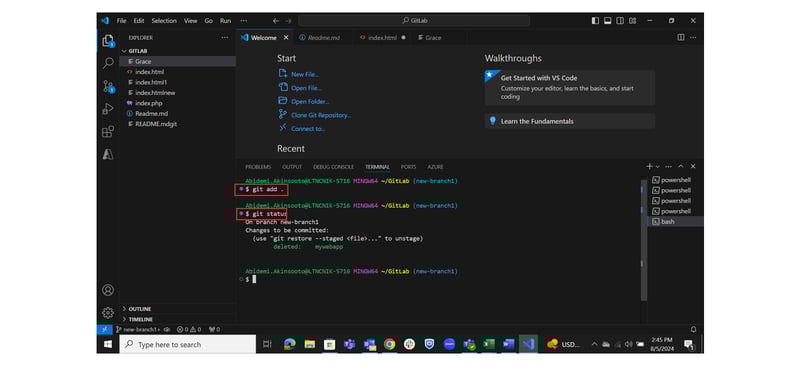Screen dimensions: 800x366
Task: Open terminal panel More Actions ellipsis
Action: click(x=669, y=166)
